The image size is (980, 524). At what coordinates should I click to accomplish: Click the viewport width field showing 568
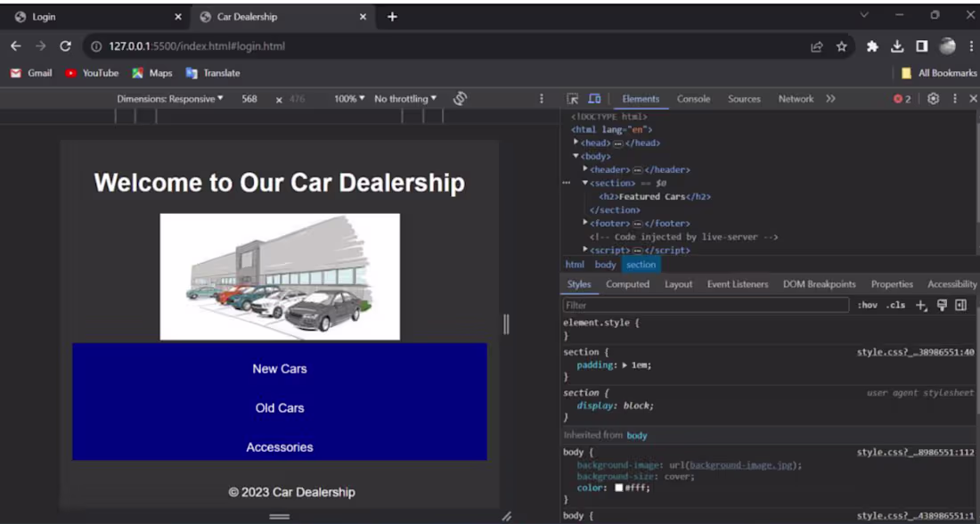click(249, 99)
